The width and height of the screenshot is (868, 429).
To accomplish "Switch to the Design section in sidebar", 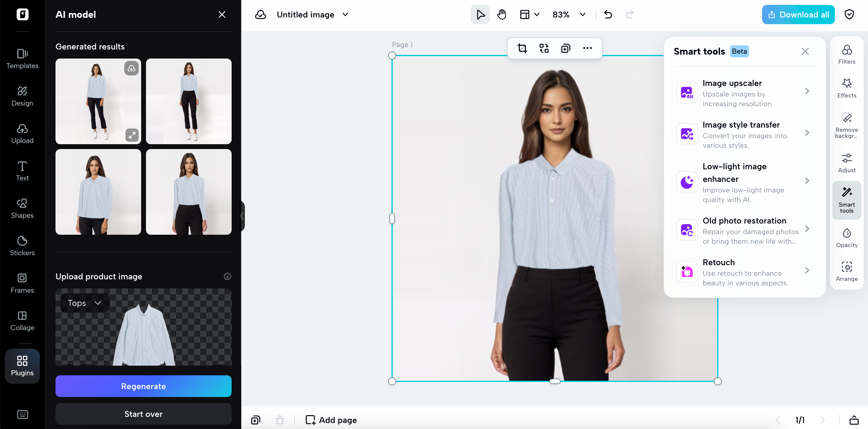I will pyautogui.click(x=22, y=96).
